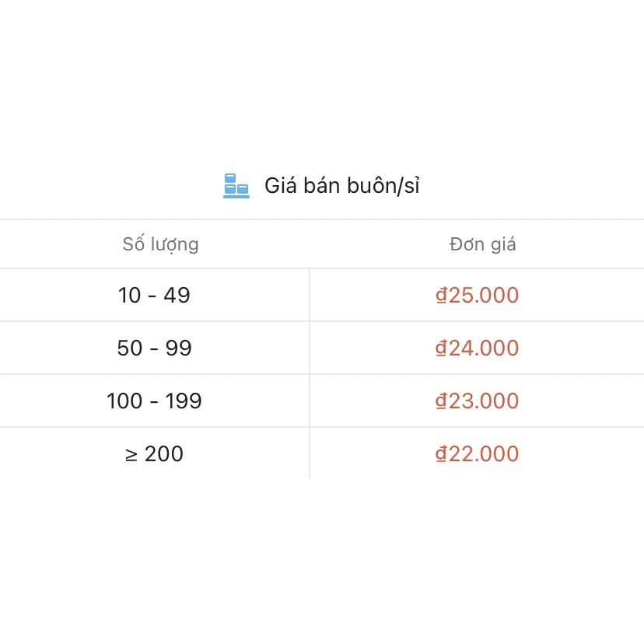Click the ₫23.000 unit price

tap(477, 401)
